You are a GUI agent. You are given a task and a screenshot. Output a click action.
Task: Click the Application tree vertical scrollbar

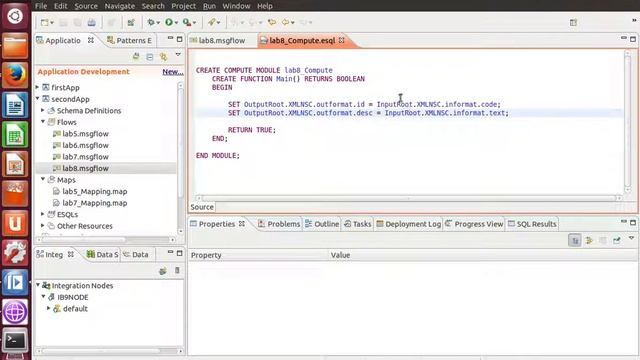point(181,158)
